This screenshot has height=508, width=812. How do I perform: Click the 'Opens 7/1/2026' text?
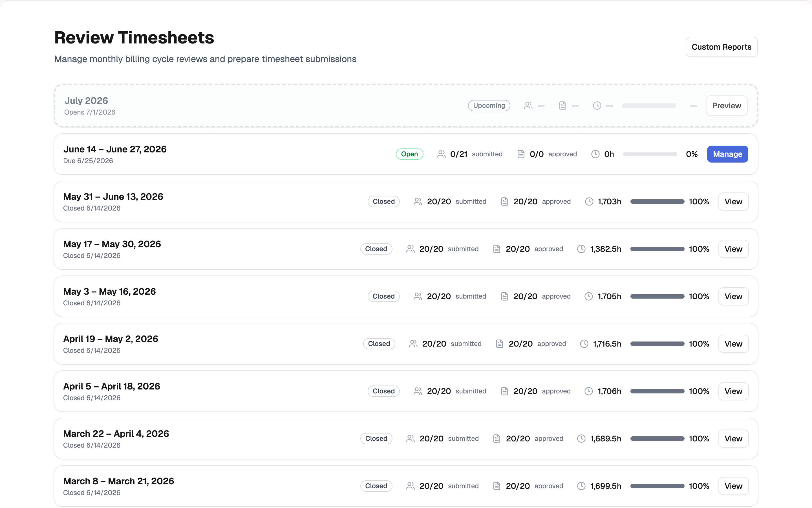pos(90,112)
